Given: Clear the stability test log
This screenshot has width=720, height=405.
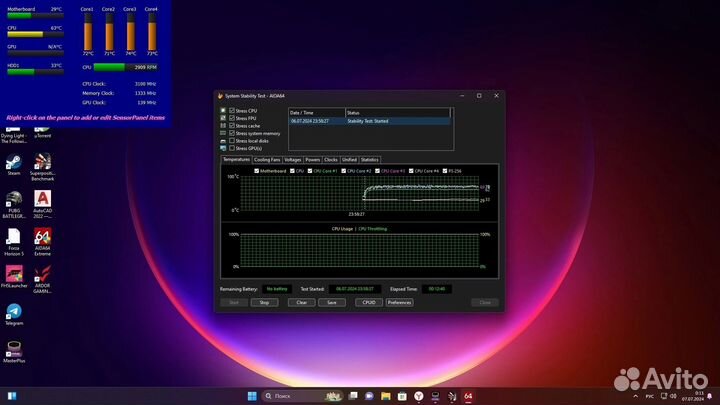Looking at the screenshot, I should pos(302,303).
